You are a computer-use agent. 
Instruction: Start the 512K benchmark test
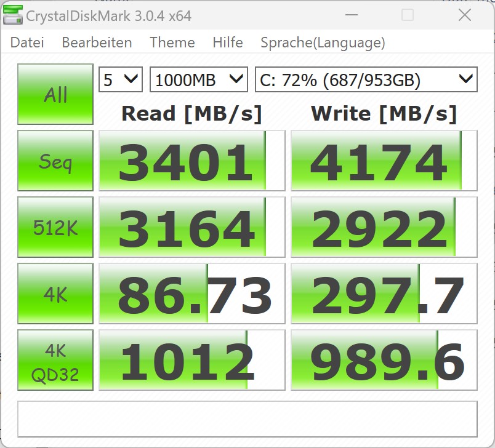[x=55, y=227]
